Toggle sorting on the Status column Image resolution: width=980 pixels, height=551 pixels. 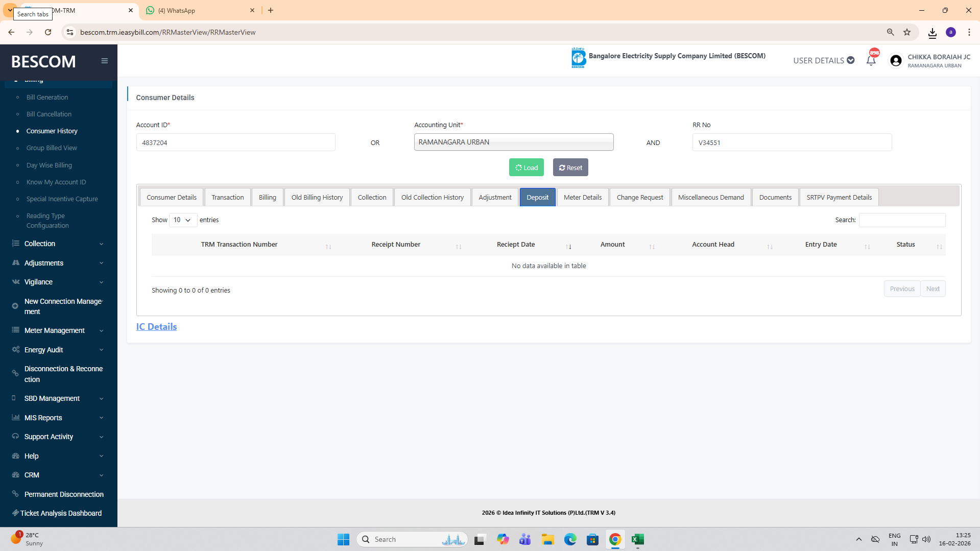(905, 245)
